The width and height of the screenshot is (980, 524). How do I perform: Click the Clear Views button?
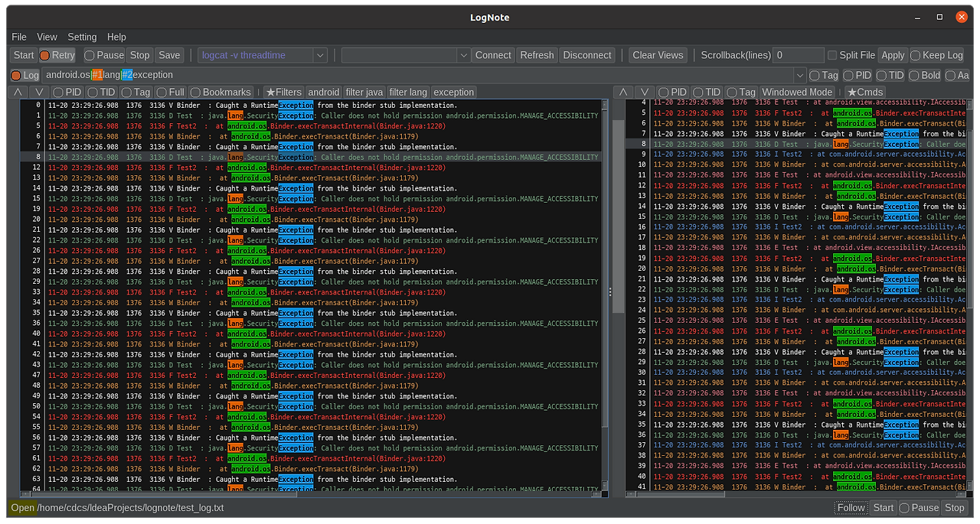pyautogui.click(x=657, y=55)
